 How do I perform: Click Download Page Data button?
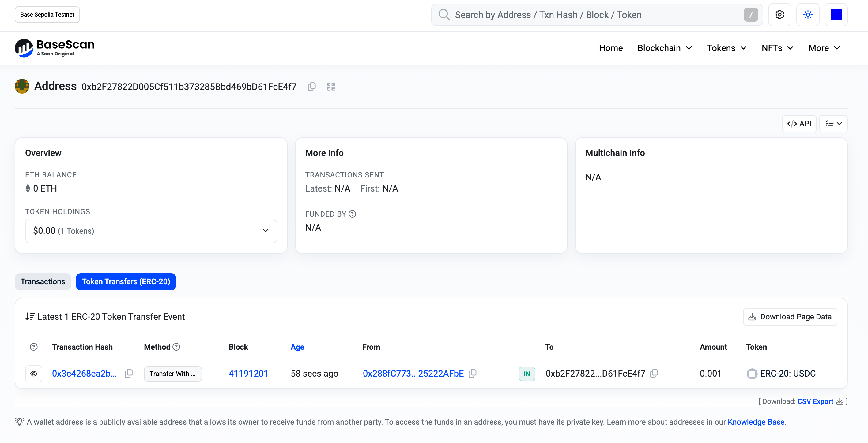(x=790, y=317)
